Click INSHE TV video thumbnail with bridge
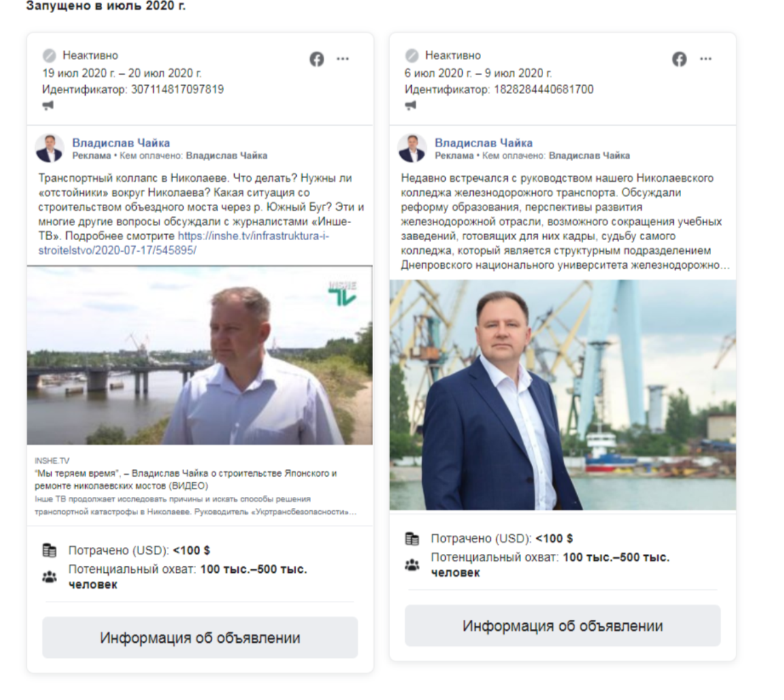 [199, 355]
